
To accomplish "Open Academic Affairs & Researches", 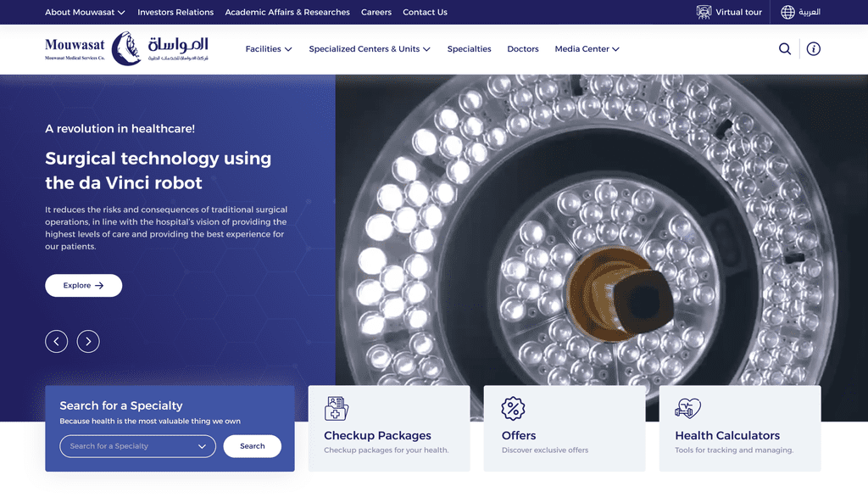I will (x=287, y=12).
